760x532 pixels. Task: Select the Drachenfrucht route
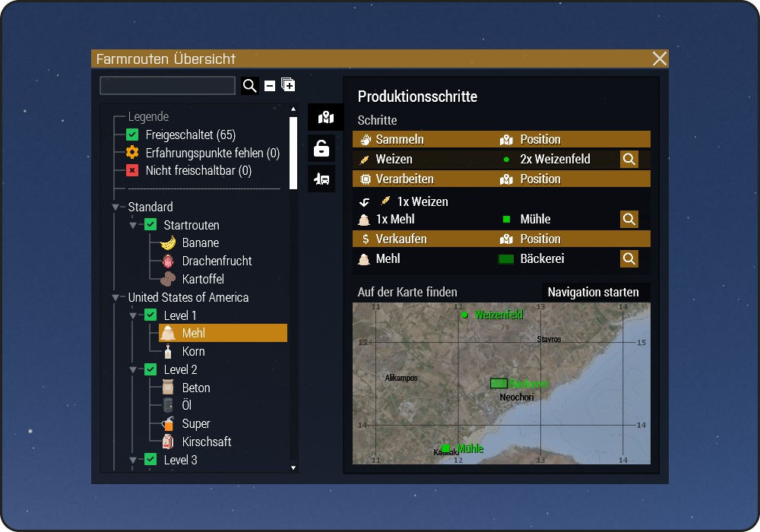217,261
